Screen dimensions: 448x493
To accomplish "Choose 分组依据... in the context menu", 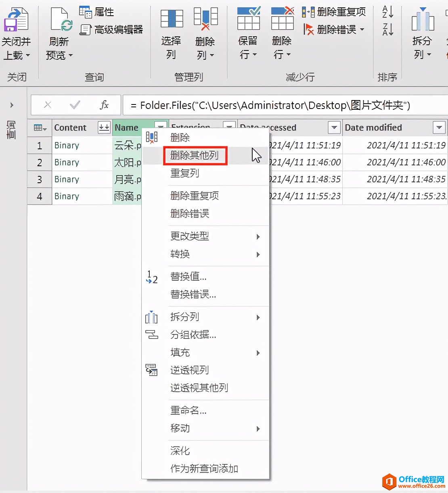I will pos(205,334).
